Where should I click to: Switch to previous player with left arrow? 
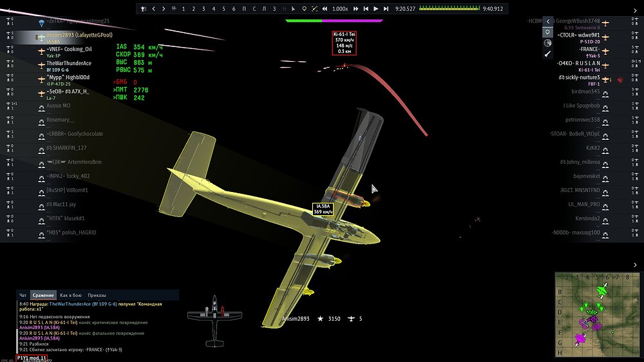(x=154, y=8)
